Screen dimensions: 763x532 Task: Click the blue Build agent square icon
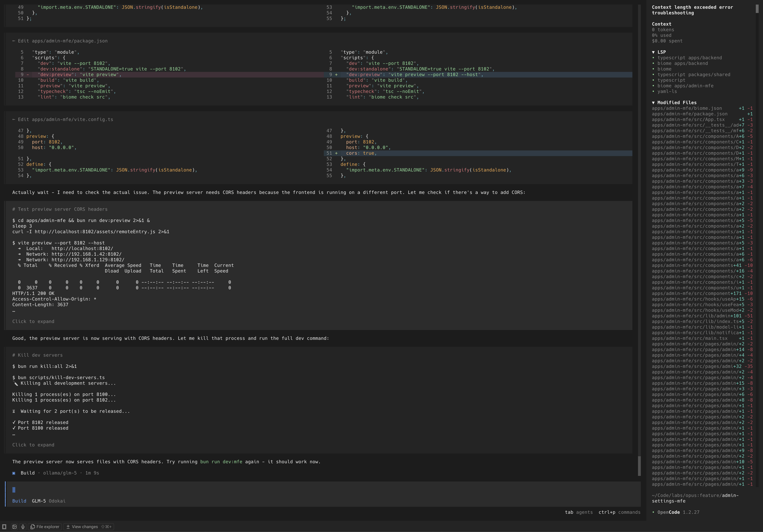[x=14, y=473]
